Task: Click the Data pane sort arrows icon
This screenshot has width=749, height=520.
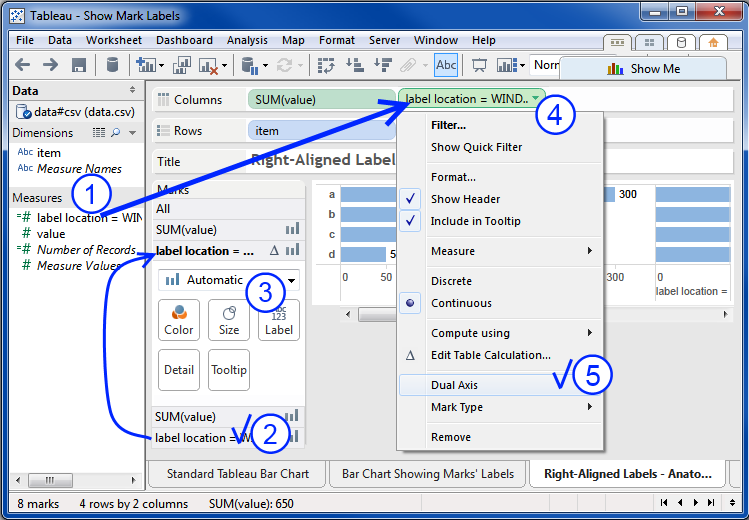Action: pyautogui.click(x=132, y=90)
